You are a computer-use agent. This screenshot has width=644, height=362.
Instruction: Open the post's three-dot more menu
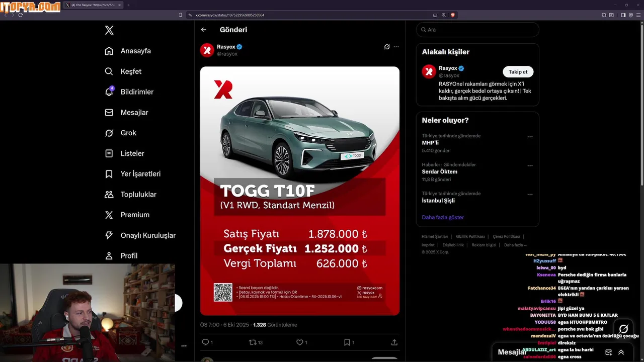[x=396, y=47]
